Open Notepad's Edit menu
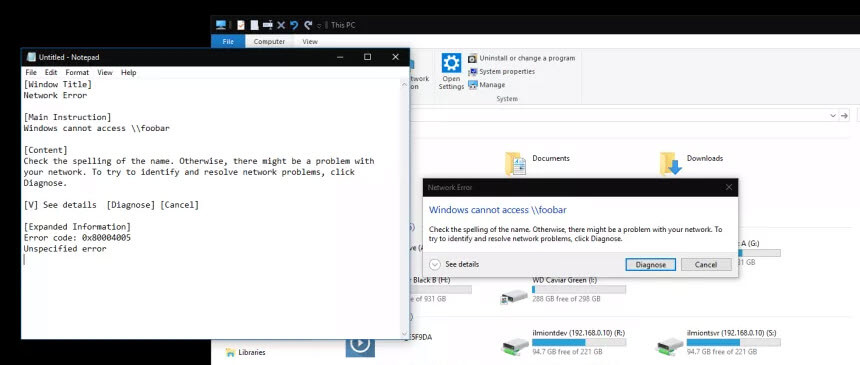860x365 pixels. tap(51, 72)
